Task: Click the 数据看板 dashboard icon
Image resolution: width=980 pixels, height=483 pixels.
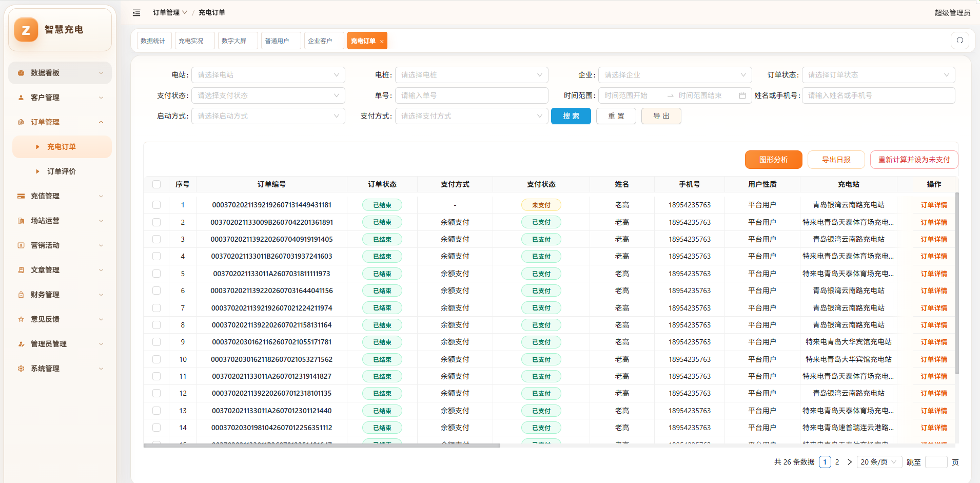Action: pyautogui.click(x=21, y=73)
